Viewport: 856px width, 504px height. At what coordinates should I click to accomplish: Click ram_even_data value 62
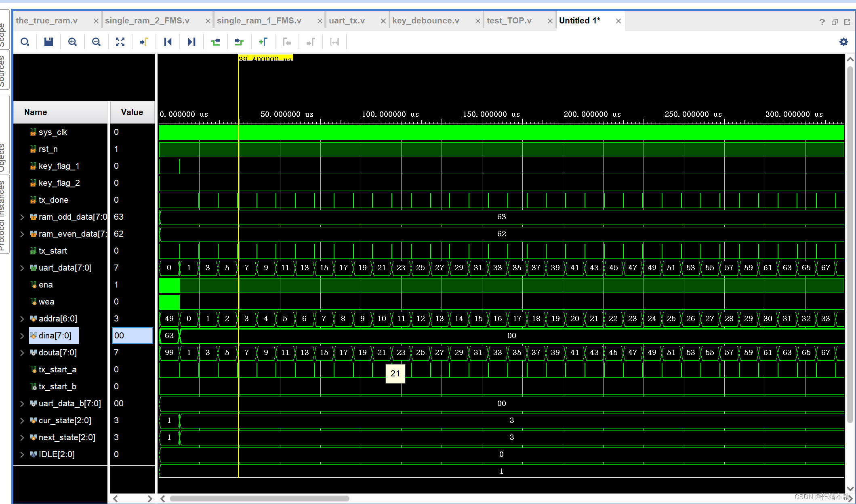tap(119, 234)
